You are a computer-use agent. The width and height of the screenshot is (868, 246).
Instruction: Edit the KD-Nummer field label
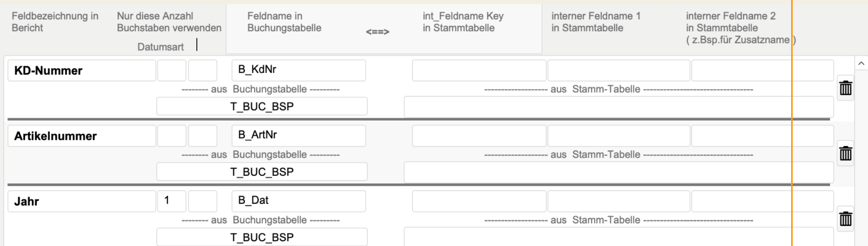pyautogui.click(x=81, y=71)
